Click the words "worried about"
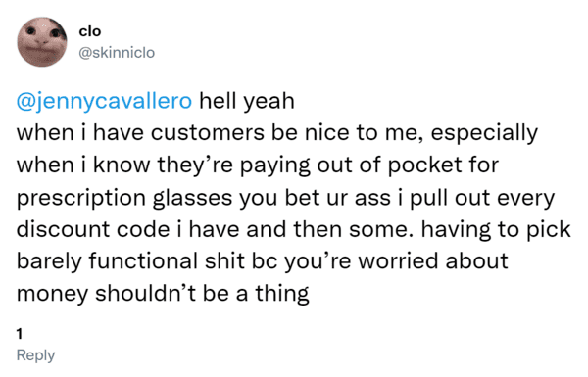 point(433,261)
